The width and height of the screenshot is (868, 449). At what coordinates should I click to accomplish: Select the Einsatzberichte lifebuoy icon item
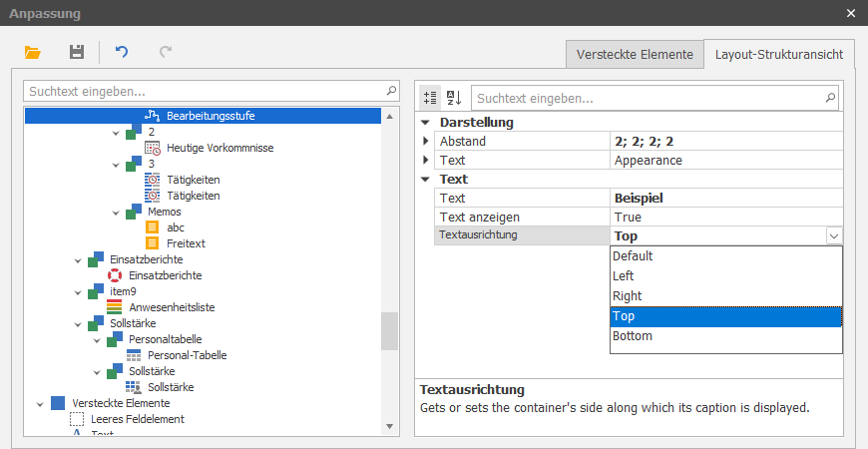pos(117,275)
